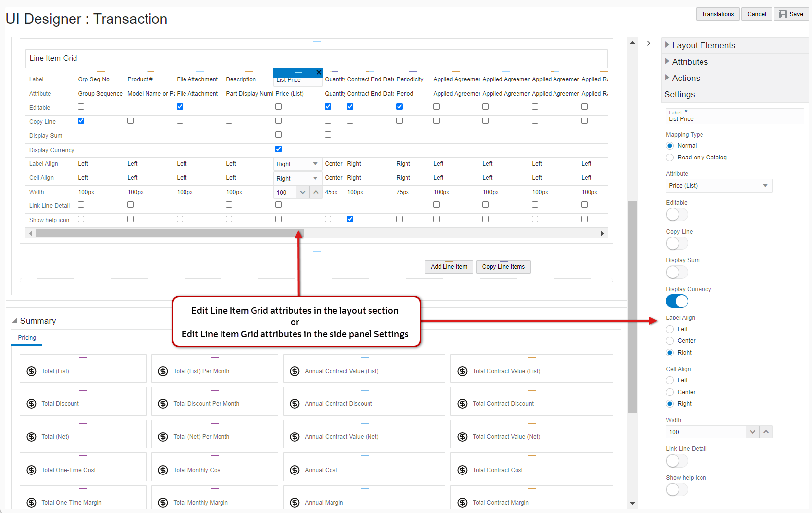Image resolution: width=812 pixels, height=513 pixels.
Task: Open the Attribute dropdown showing Price (List)
Action: pos(719,186)
